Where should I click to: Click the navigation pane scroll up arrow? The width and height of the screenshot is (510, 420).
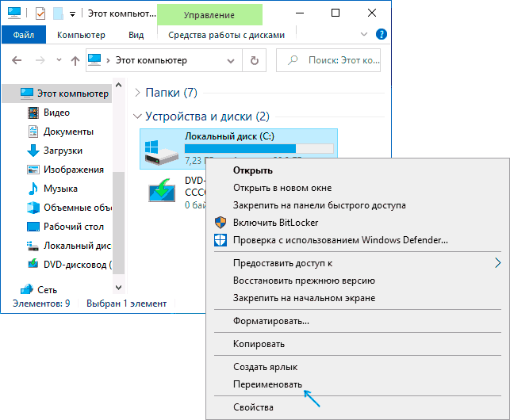(119, 85)
